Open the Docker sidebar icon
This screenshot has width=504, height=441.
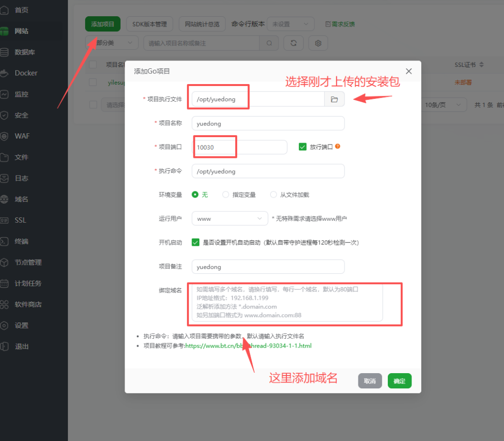click(x=5, y=73)
